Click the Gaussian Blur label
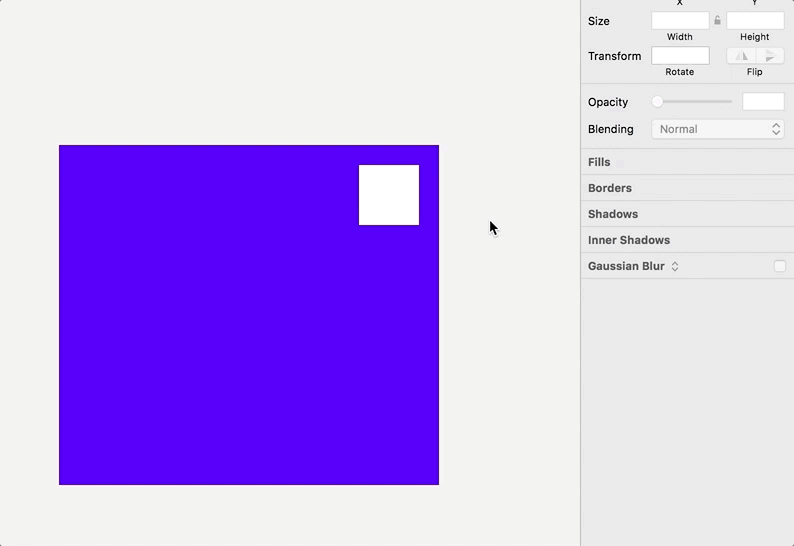Screen dimensions: 794x546 (626, 266)
